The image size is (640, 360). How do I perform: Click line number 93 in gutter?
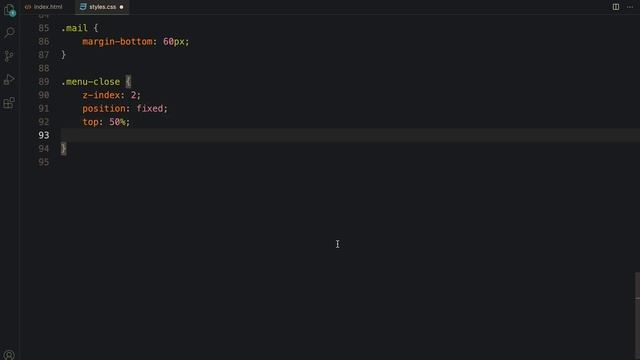[x=44, y=135]
